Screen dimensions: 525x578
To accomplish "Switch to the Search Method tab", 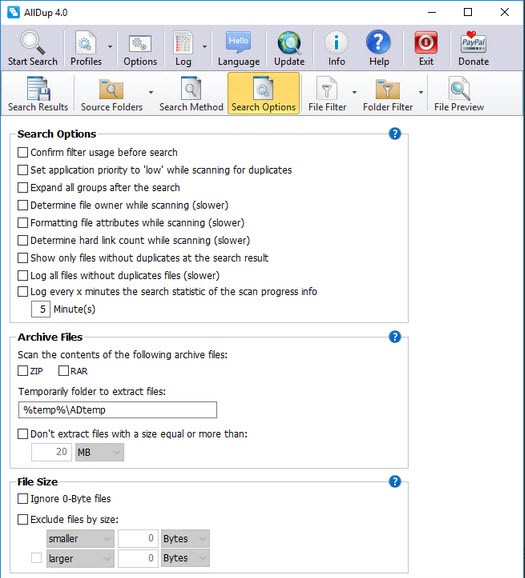I will pos(191,94).
